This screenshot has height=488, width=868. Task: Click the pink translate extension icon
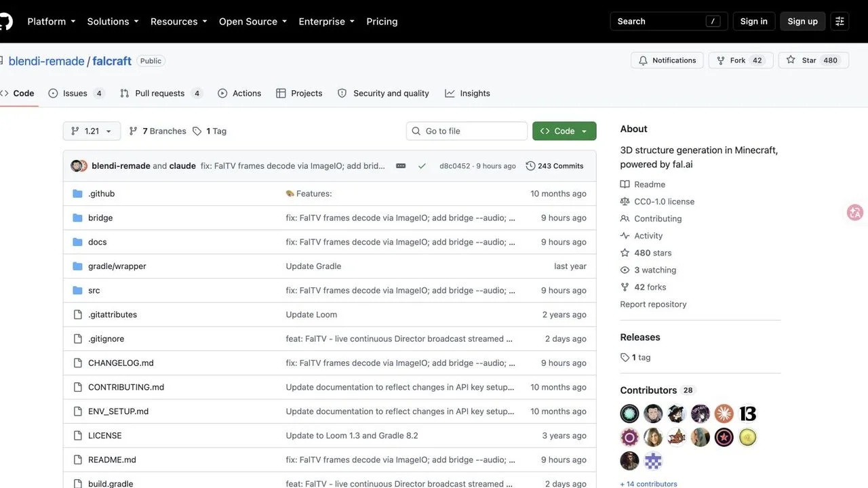point(855,212)
